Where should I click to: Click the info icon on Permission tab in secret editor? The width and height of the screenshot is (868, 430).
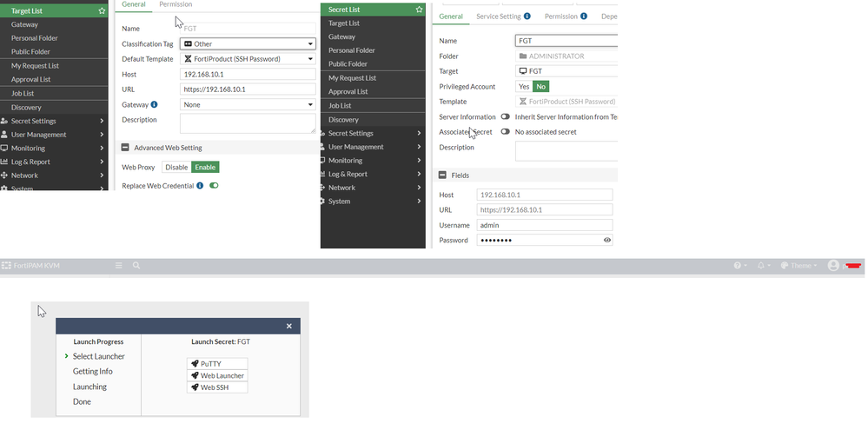click(x=584, y=16)
